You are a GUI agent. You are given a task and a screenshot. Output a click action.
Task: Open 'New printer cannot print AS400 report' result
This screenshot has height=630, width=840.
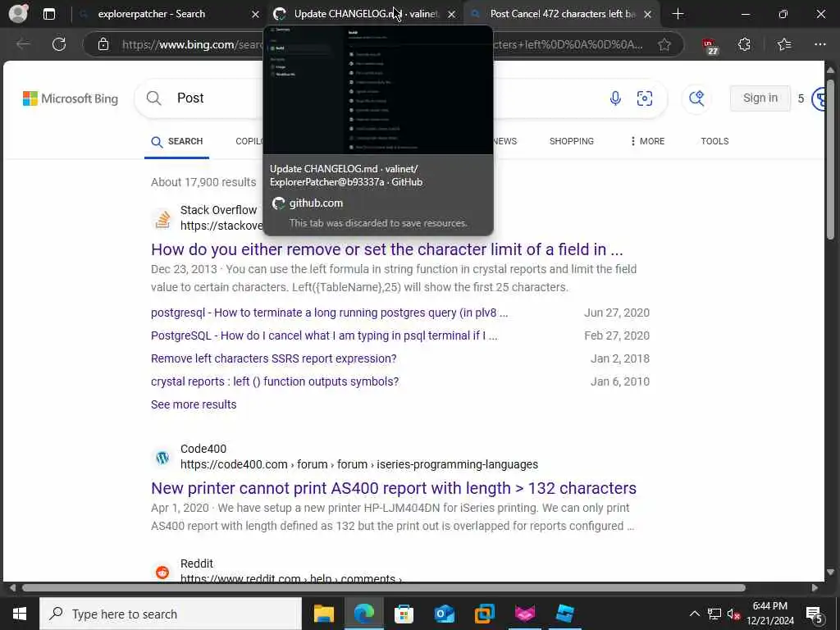coord(394,488)
